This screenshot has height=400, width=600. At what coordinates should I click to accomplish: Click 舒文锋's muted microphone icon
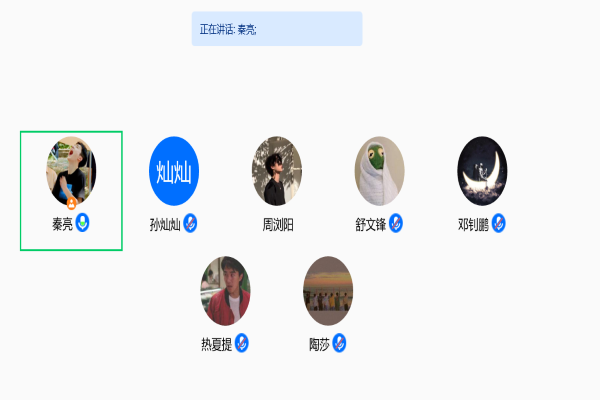[396, 223]
